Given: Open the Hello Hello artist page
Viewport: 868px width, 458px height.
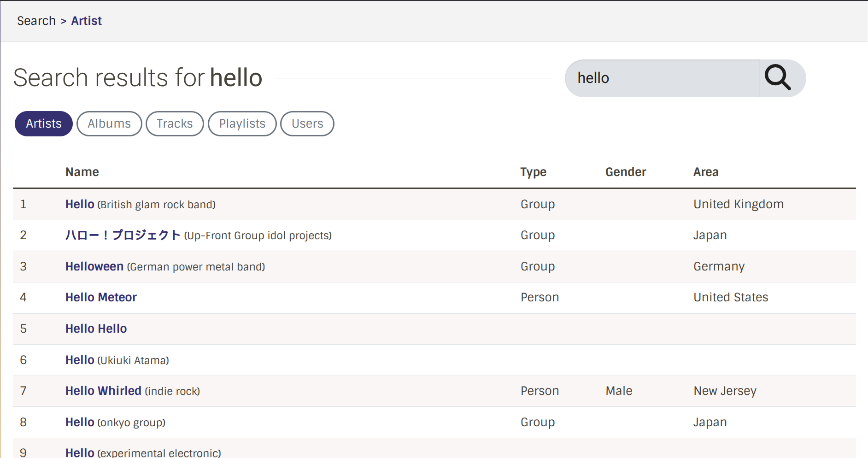Looking at the screenshot, I should click(x=96, y=329).
